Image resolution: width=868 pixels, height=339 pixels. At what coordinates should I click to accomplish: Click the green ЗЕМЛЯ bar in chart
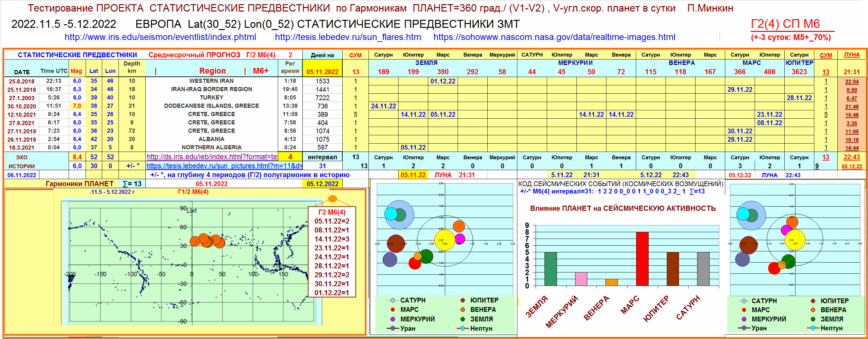(550, 269)
